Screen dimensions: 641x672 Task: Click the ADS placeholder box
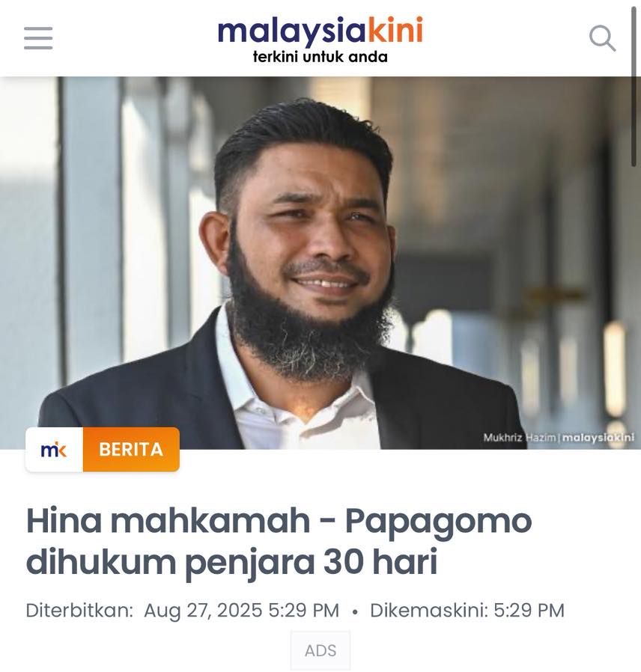click(x=320, y=650)
